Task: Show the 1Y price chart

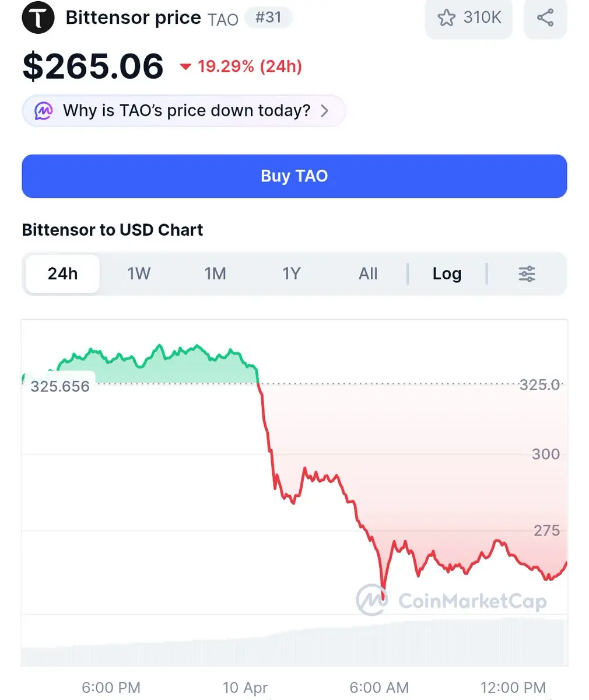Action: click(x=291, y=274)
